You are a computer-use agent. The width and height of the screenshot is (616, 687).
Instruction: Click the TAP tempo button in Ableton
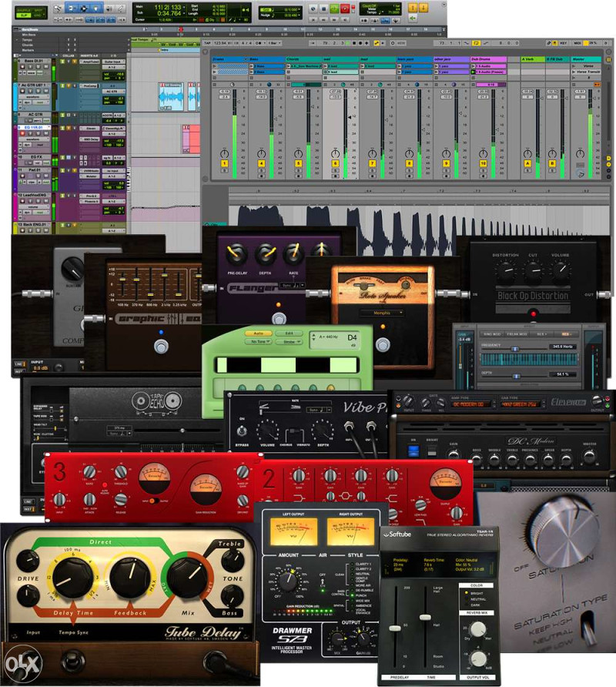click(x=207, y=43)
